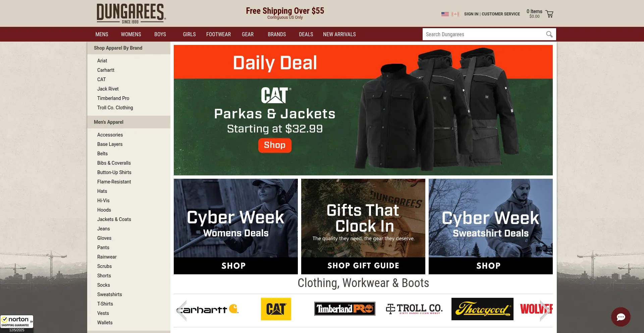Open the FOOTWEAR navigation menu
This screenshot has width=644, height=333.
coord(218,34)
